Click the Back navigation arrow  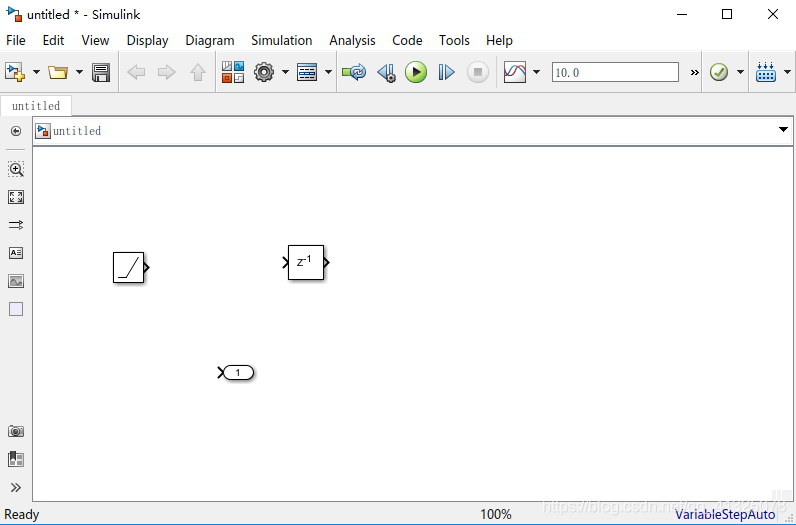tap(136, 72)
